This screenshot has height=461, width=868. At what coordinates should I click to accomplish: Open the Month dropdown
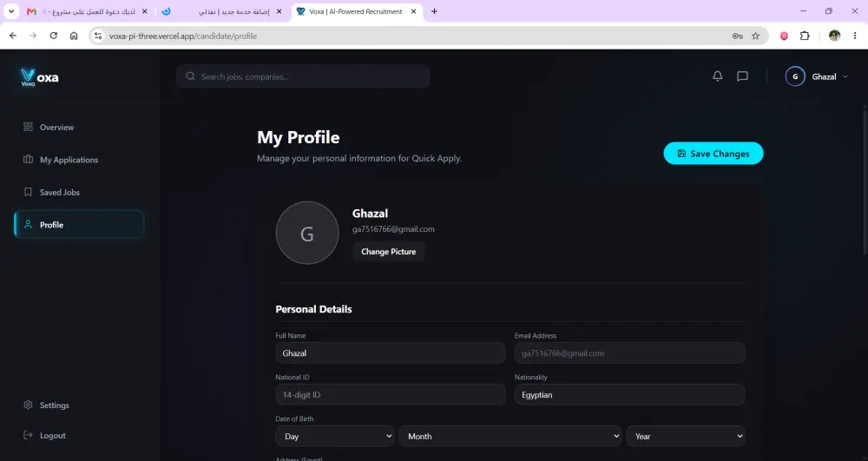point(510,436)
